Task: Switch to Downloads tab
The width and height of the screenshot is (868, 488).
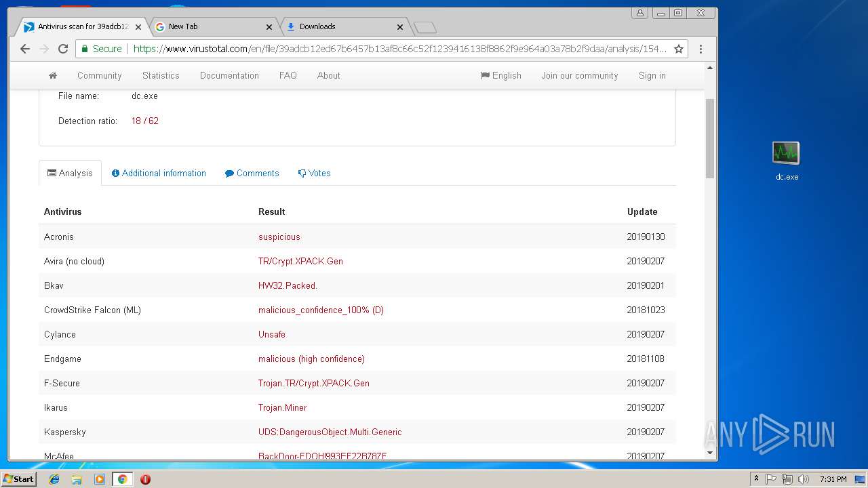Action: pos(344,27)
